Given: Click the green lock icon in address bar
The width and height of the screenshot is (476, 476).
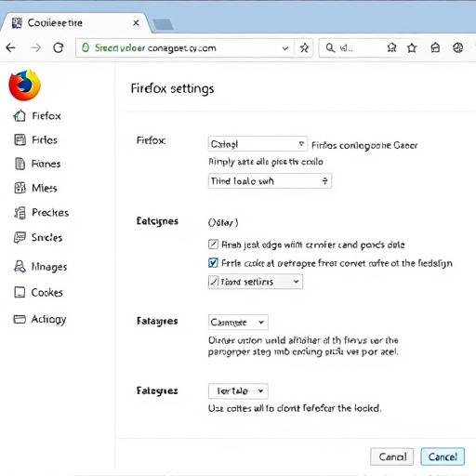Looking at the screenshot, I should point(86,47).
